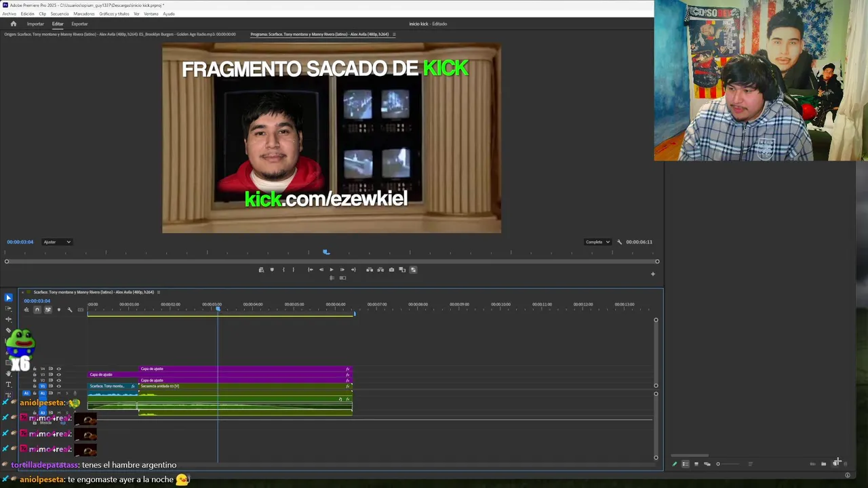Toggle project writable pencil icon
Screen dimensions: 868x488
(675, 464)
